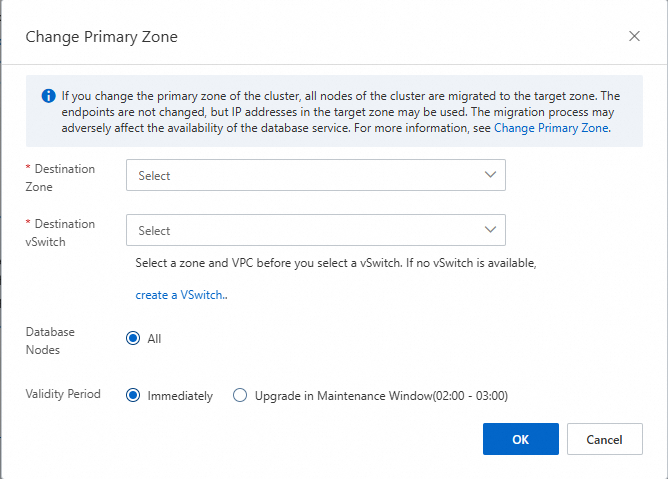Click the Change Primary Zone dialog title
Viewport: 668px width, 479px height.
pos(101,37)
